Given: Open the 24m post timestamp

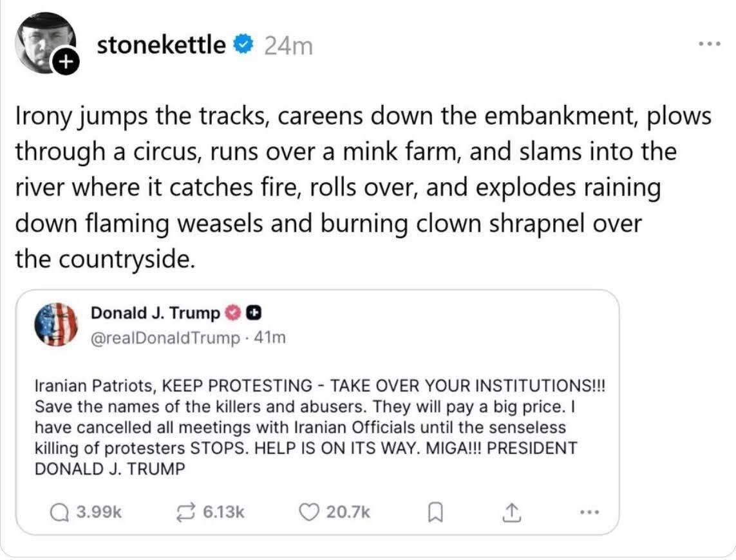Looking at the screenshot, I should (288, 45).
